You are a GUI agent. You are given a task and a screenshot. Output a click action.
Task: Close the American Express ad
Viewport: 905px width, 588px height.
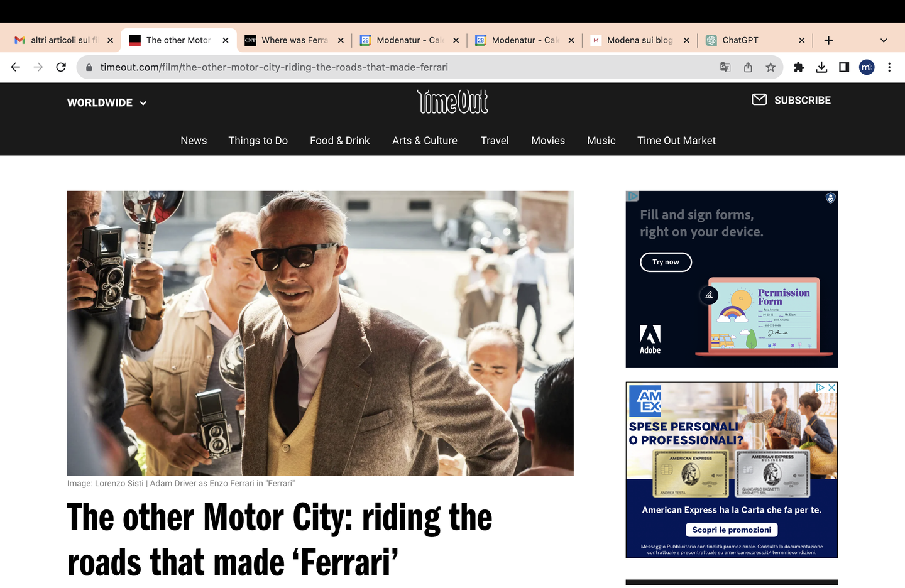831,388
